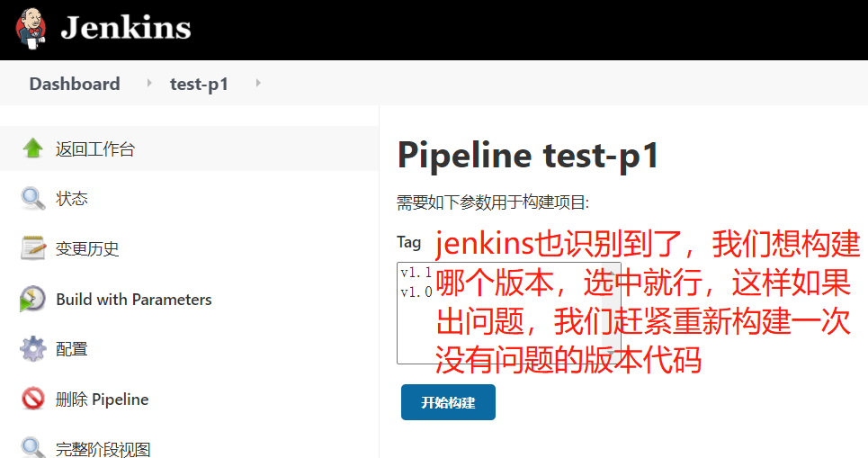Open the Dashboard breadcrumb link
The image size is (868, 458).
tap(74, 84)
